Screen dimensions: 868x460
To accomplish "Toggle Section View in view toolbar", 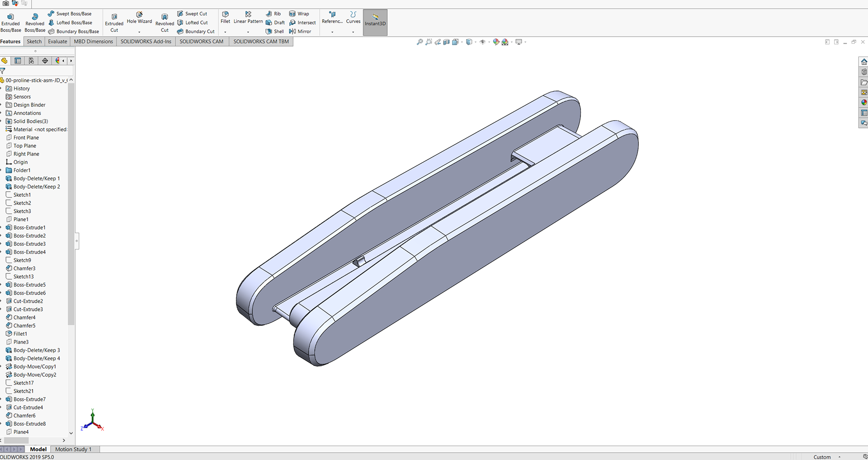I will pyautogui.click(x=446, y=42).
